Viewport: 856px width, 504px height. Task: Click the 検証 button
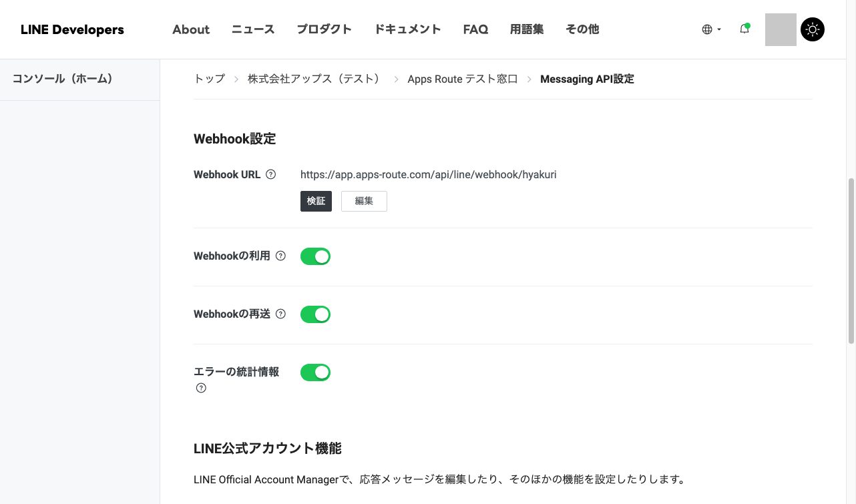pos(316,201)
